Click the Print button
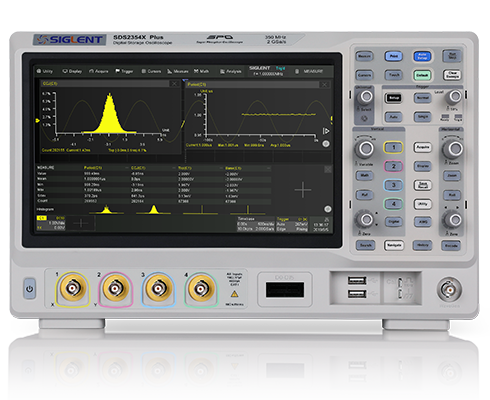The height and width of the screenshot is (400, 490). (394, 56)
